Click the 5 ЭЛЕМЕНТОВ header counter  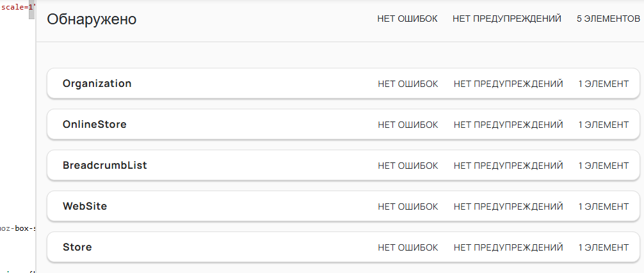tap(608, 19)
